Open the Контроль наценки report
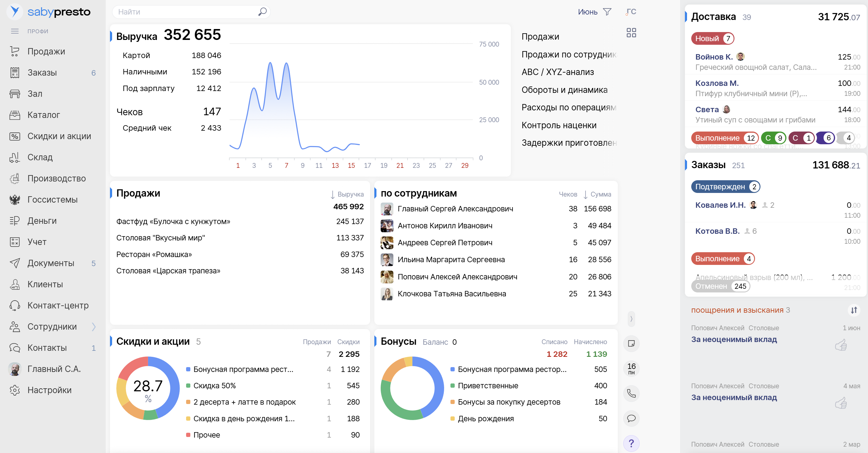 point(559,125)
